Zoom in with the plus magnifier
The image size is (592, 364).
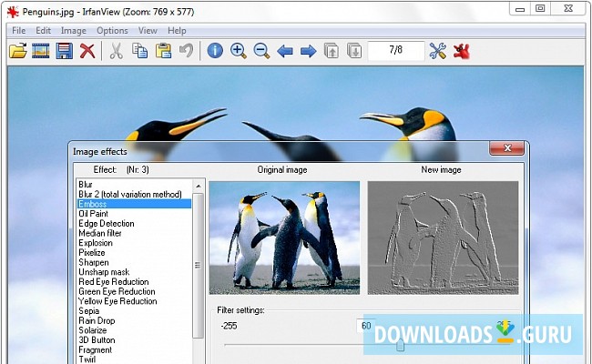[x=239, y=51]
